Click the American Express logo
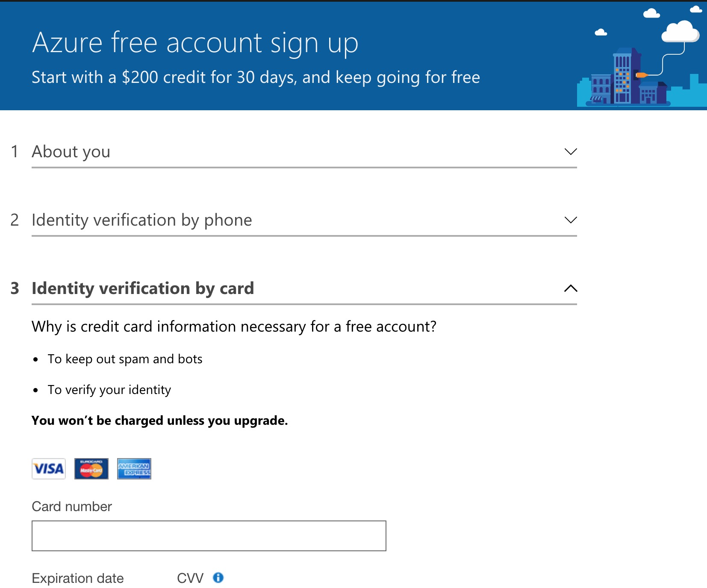The image size is (707, 588). [134, 469]
